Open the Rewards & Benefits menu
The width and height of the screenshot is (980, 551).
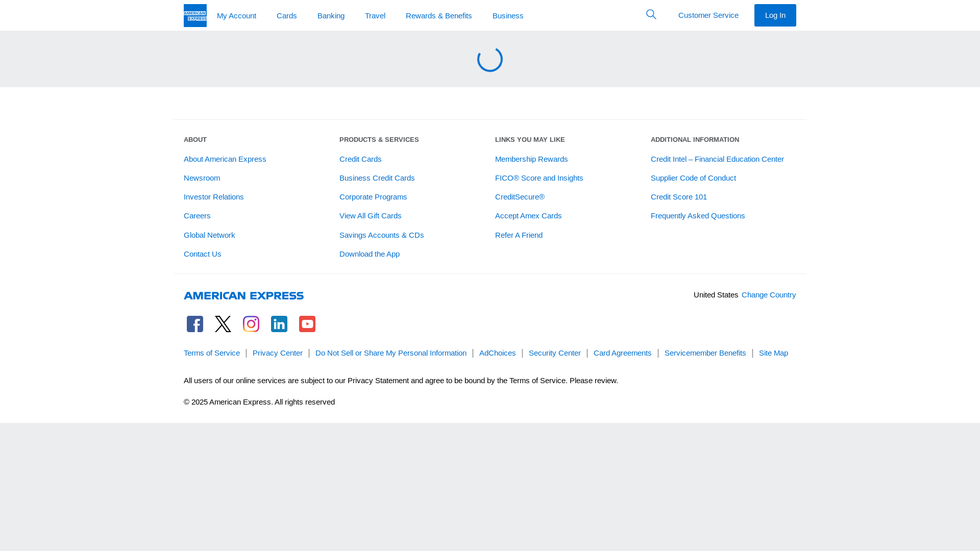pos(439,16)
